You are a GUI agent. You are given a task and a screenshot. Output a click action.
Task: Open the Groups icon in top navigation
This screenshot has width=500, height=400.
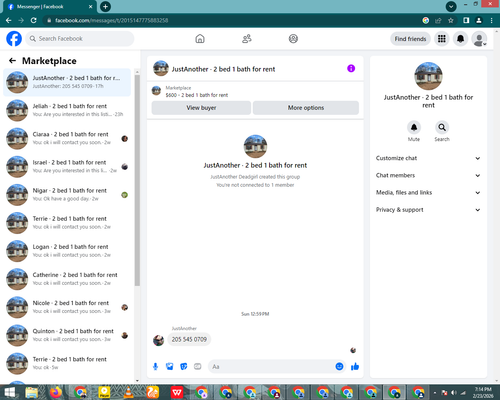coord(293,39)
